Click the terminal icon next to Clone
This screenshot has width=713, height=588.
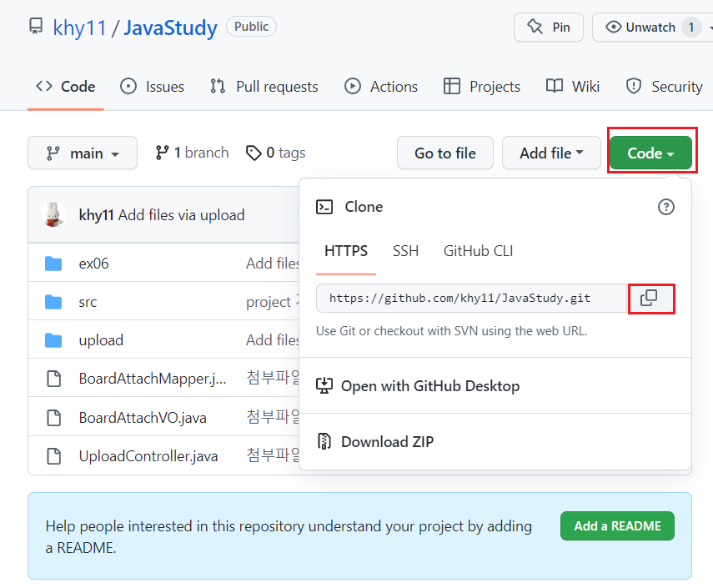[324, 207]
